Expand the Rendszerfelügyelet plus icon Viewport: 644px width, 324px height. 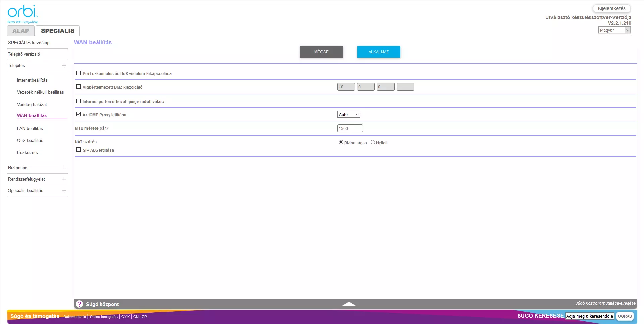tap(64, 179)
